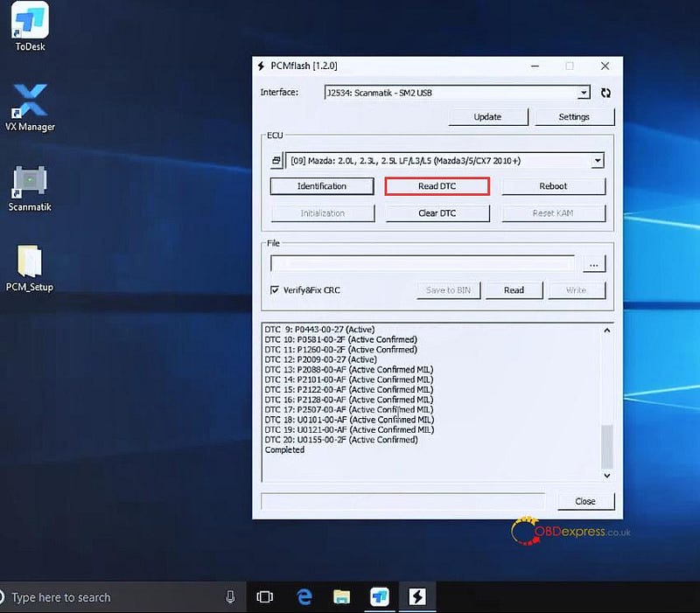Click the bottom progress bar
The width and height of the screenshot is (700, 613).
click(x=402, y=501)
